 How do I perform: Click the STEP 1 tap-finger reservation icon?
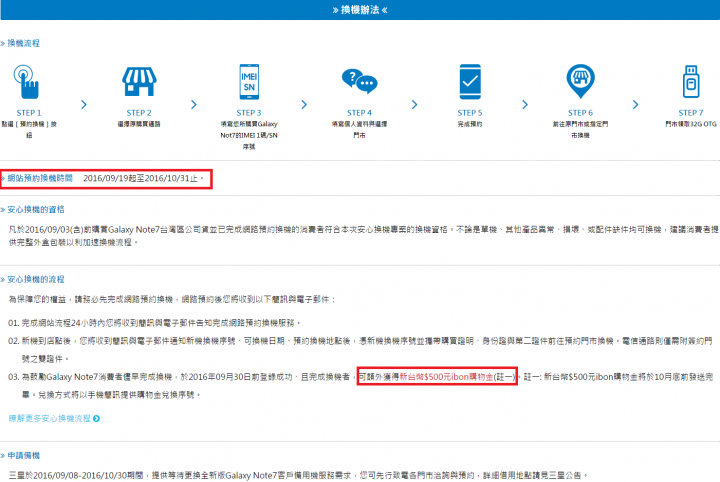(x=27, y=82)
